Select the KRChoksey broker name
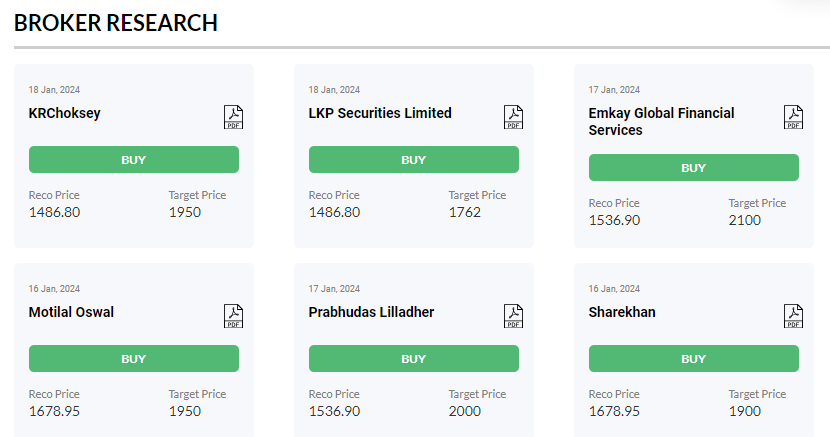Image resolution: width=830 pixels, height=437 pixels. pos(65,113)
